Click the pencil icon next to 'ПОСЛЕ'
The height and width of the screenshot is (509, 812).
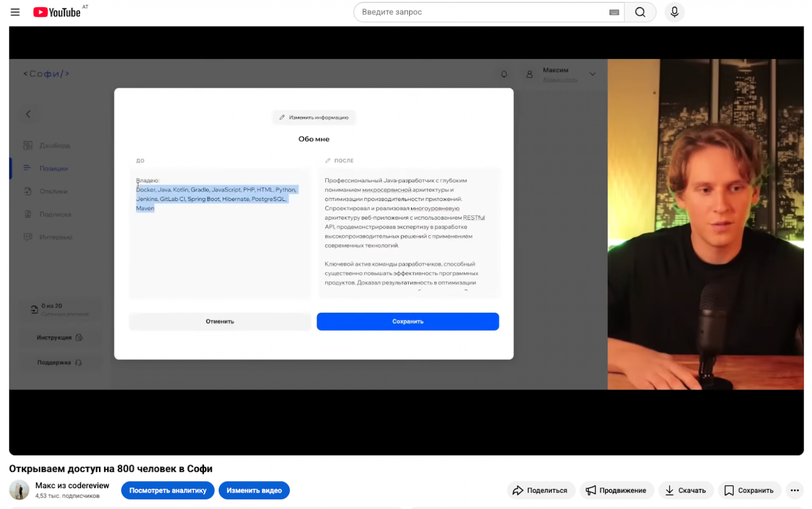328,160
